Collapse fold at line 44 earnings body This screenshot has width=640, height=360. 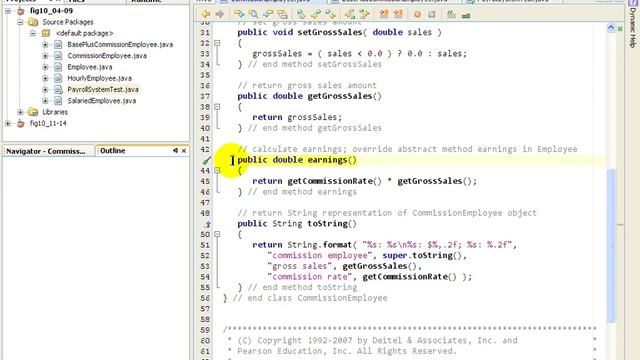tap(217, 170)
